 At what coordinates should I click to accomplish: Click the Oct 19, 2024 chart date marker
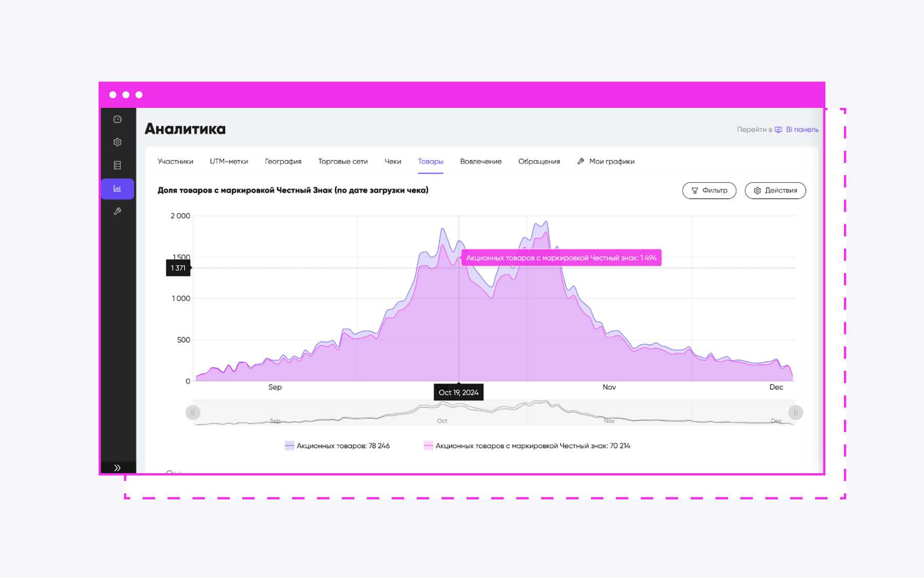(458, 393)
